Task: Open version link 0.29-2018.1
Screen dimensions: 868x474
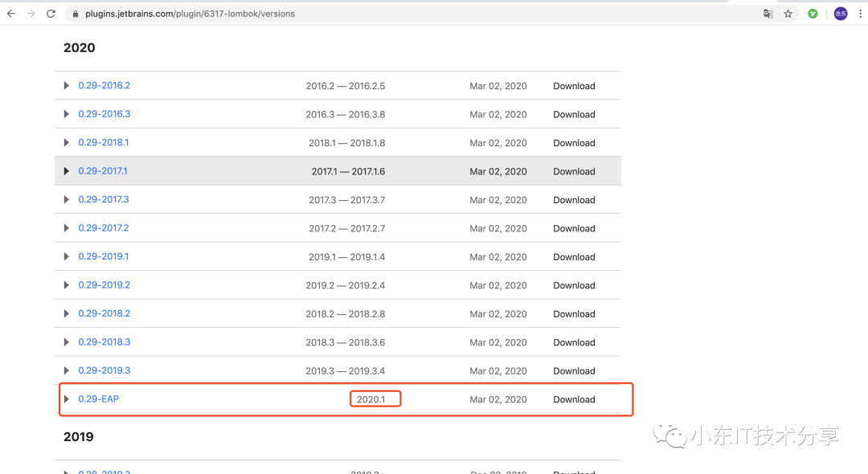Action: pyautogui.click(x=104, y=142)
